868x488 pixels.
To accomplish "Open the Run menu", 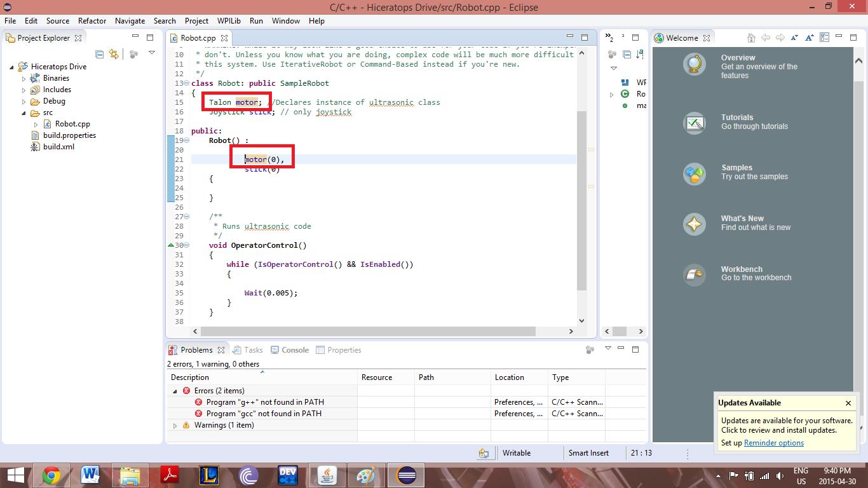I will coord(256,21).
